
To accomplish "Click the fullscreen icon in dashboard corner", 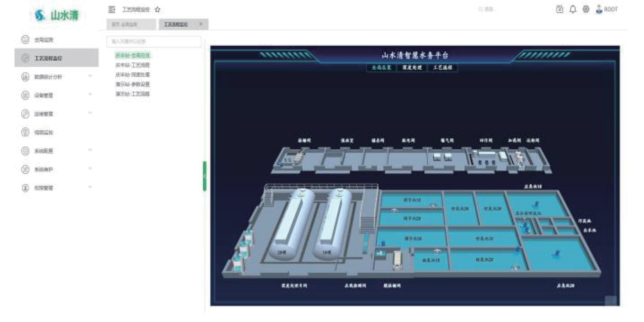I will (x=611, y=300).
